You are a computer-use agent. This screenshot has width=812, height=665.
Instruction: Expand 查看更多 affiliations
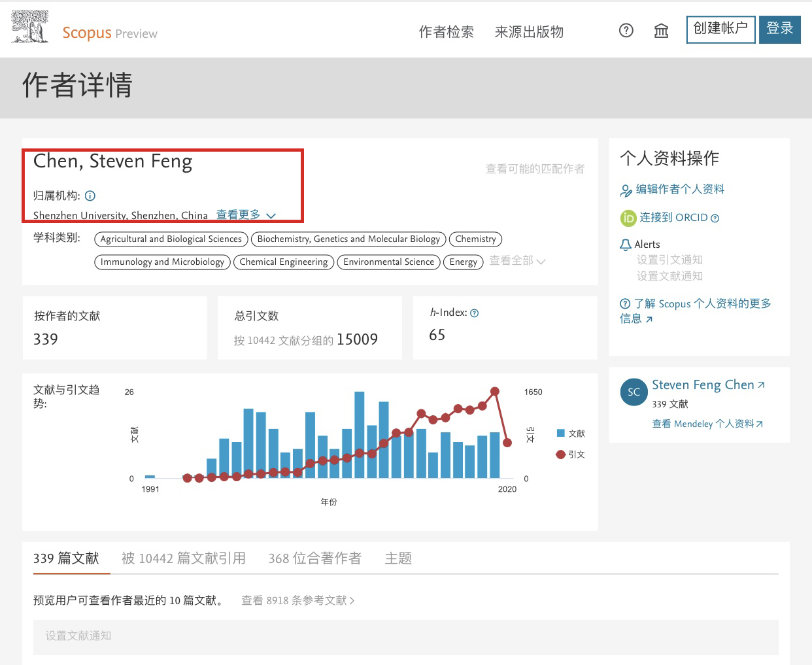pyautogui.click(x=246, y=215)
